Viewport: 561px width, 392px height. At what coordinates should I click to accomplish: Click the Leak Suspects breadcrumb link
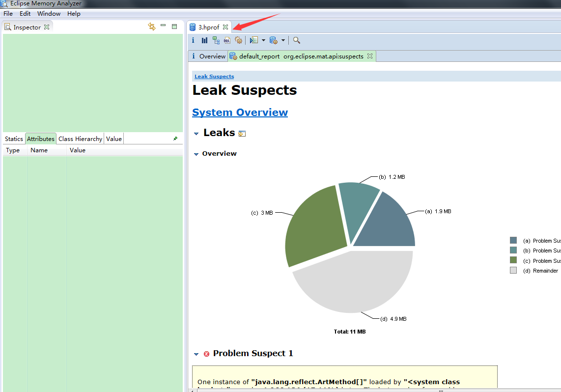(214, 77)
